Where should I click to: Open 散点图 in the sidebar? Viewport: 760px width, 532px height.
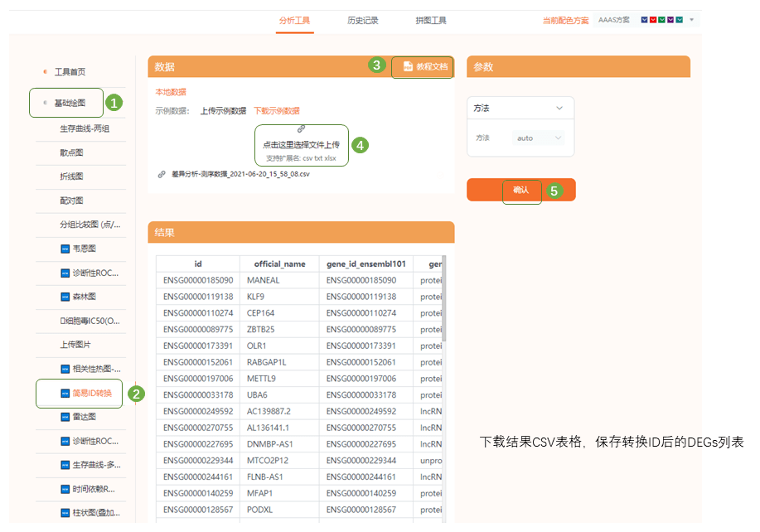coord(71,152)
